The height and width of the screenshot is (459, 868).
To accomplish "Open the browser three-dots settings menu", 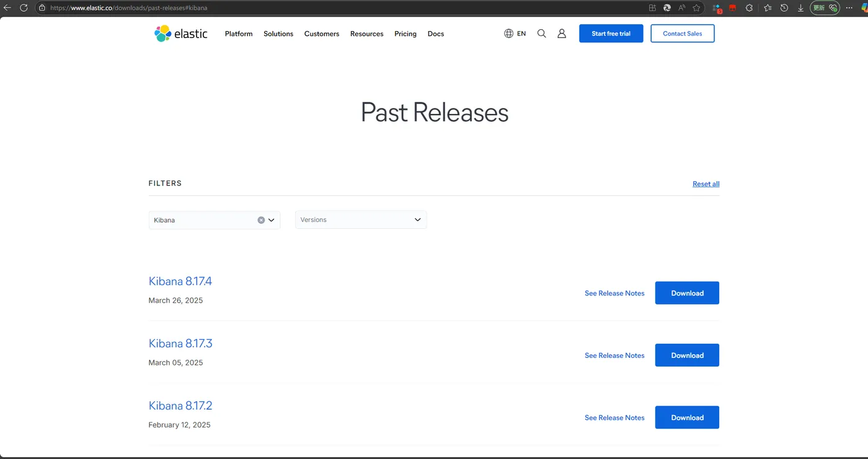I will point(849,8).
